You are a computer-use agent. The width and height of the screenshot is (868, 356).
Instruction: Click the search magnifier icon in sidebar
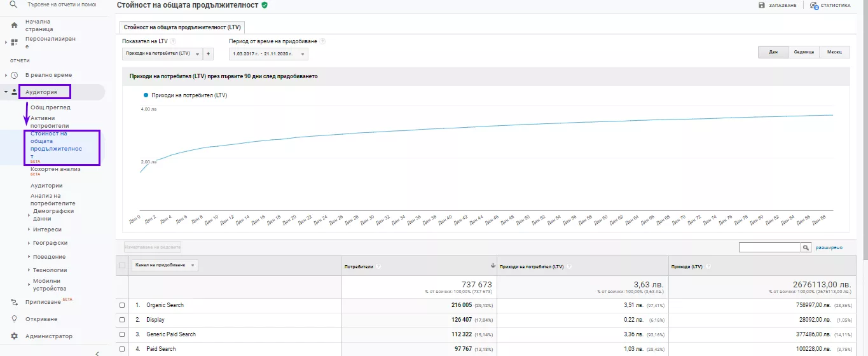tap(13, 4)
